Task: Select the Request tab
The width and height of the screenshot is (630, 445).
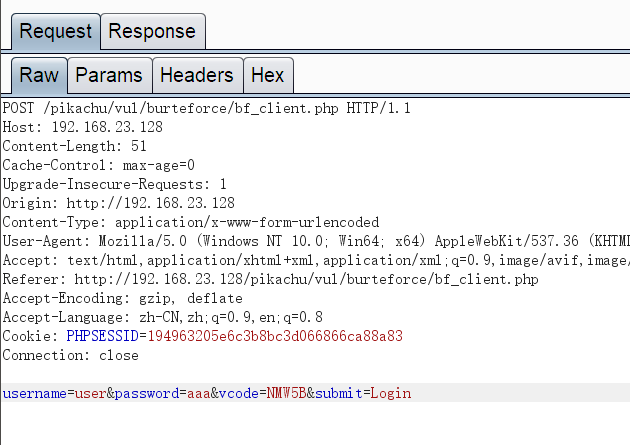Action: click(55, 31)
